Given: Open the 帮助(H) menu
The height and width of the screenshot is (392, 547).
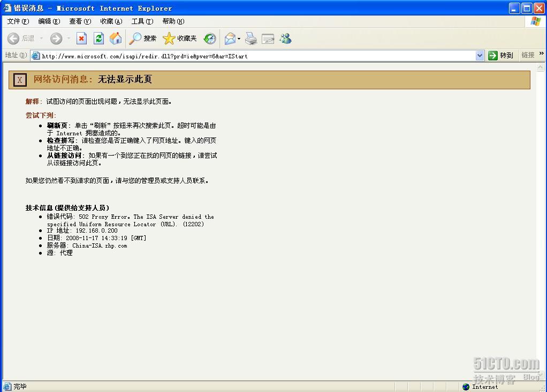Looking at the screenshot, I should 173,21.
